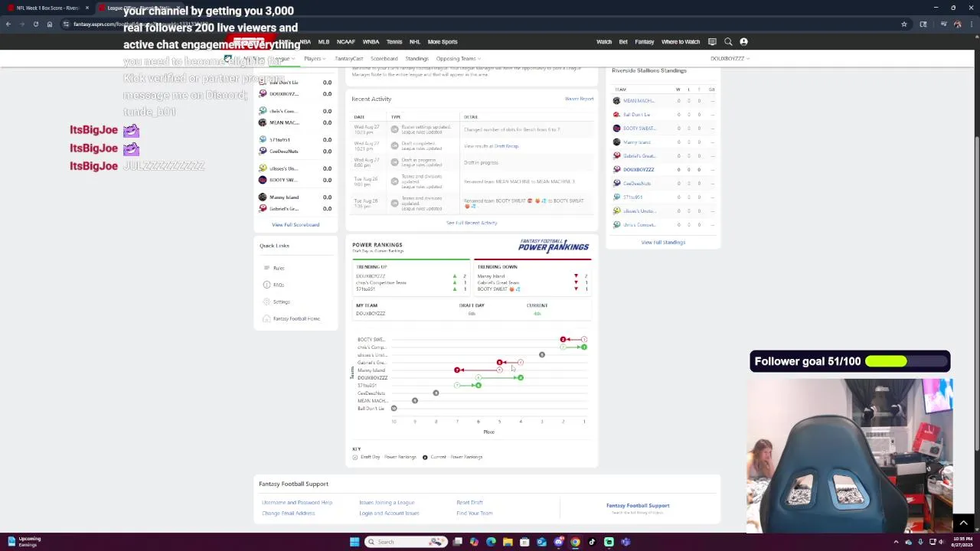
Task: Open Google Chrome from the taskbar
Action: (x=575, y=542)
